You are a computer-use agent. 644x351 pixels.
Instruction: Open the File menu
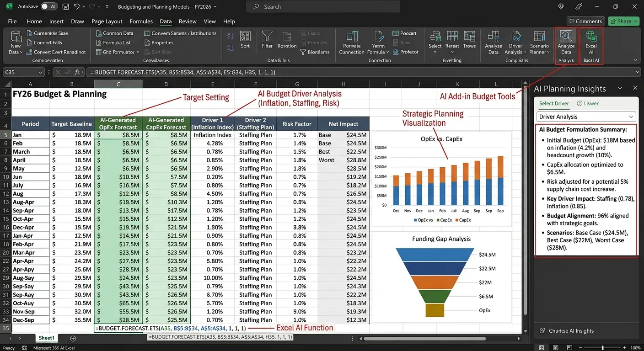coord(12,21)
